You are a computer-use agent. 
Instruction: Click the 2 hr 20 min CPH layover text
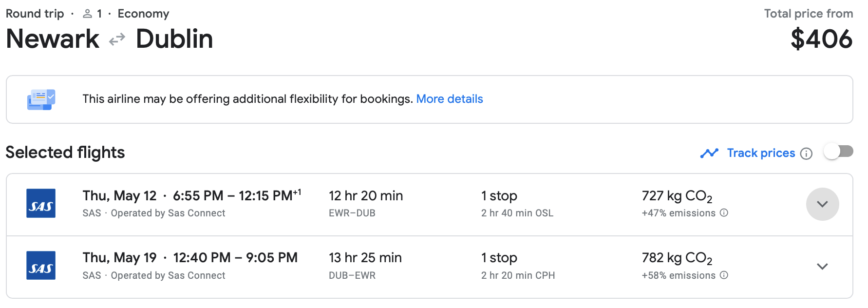[x=518, y=275]
